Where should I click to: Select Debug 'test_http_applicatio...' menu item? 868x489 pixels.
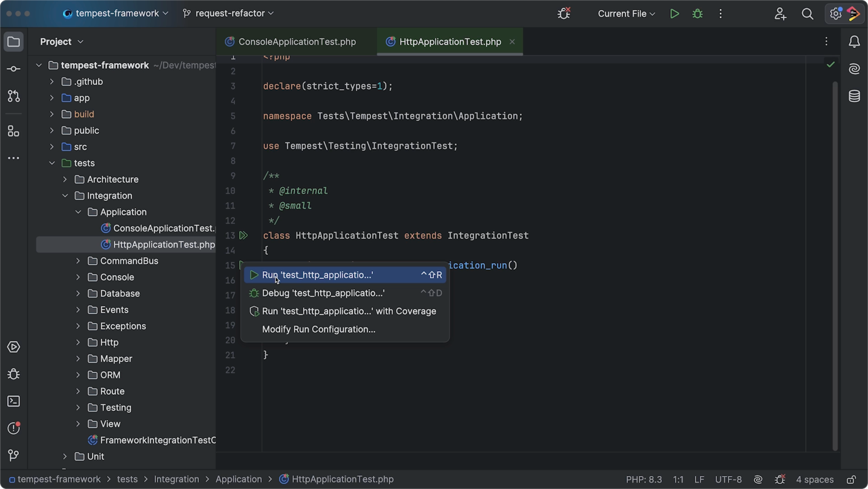pos(345,293)
